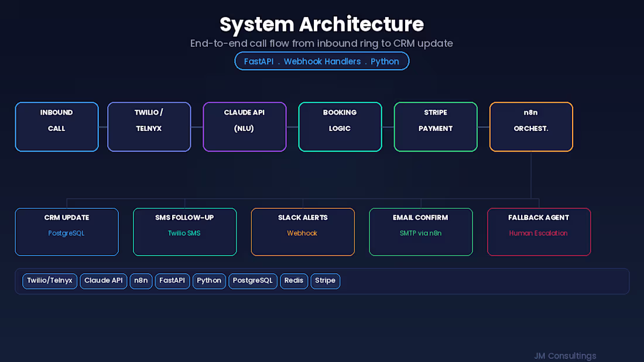Viewport: 644px width, 362px height.
Task: Click the Email Confirm SMTP node
Action: pos(420,232)
